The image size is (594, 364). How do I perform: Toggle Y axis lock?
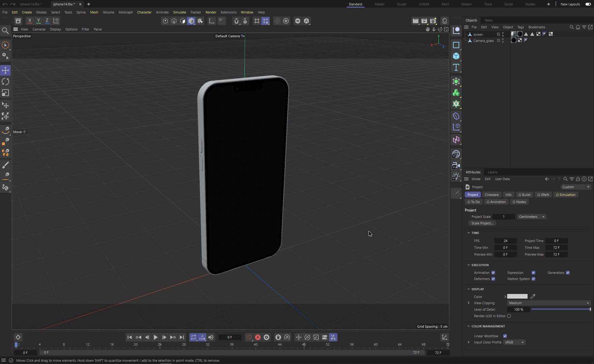[x=38, y=21]
